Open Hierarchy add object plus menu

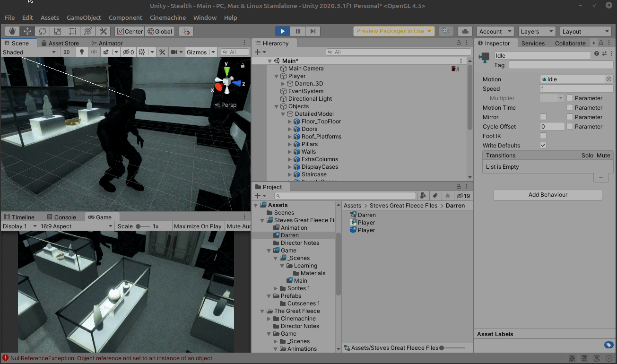pos(259,52)
